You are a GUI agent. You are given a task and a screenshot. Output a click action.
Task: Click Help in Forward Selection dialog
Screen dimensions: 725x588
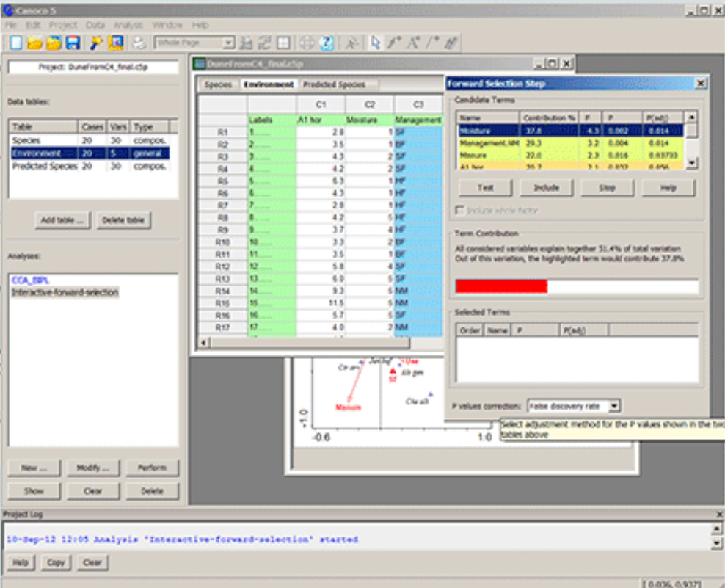[x=668, y=188]
